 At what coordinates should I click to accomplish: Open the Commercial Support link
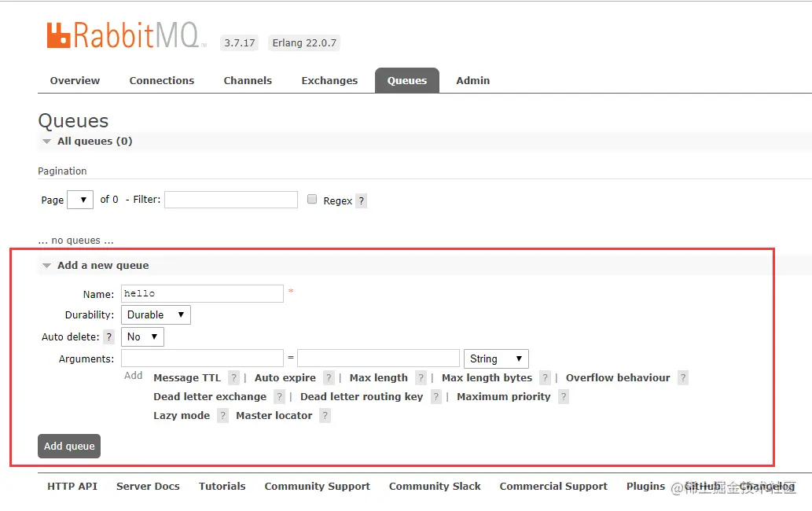[553, 487]
